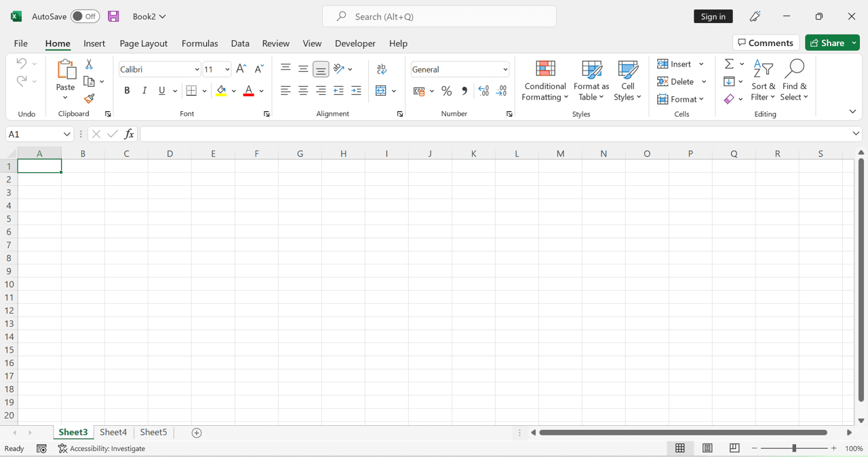
Task: Open Cell Styles gallery
Action: pyautogui.click(x=628, y=81)
